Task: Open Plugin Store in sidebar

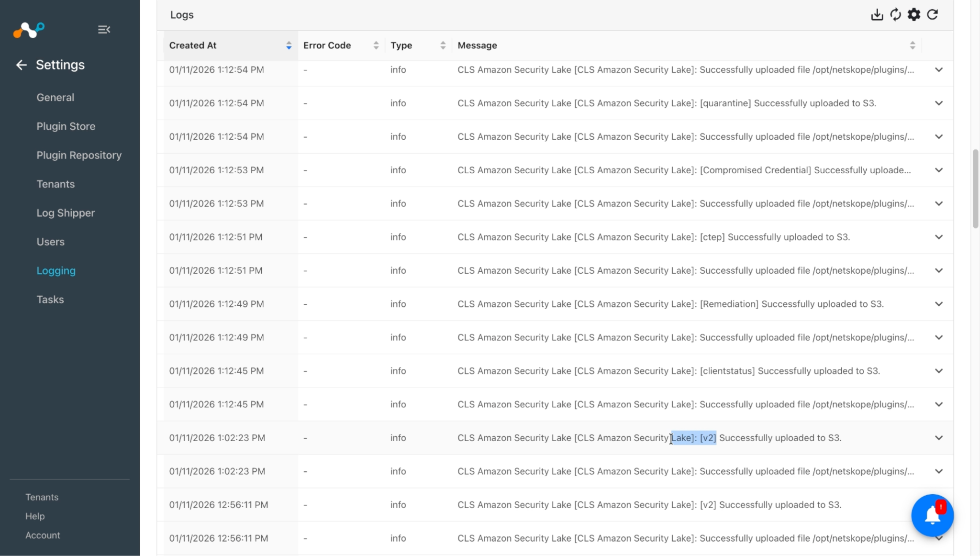Action: tap(66, 126)
